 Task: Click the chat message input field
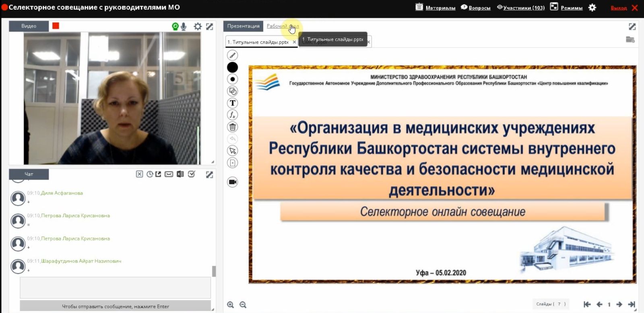(x=115, y=288)
